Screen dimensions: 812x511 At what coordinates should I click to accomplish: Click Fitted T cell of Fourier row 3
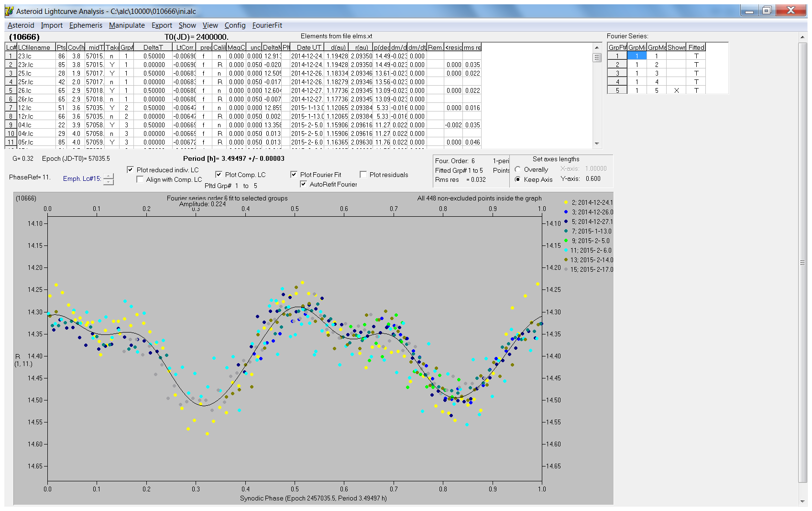pyautogui.click(x=696, y=73)
